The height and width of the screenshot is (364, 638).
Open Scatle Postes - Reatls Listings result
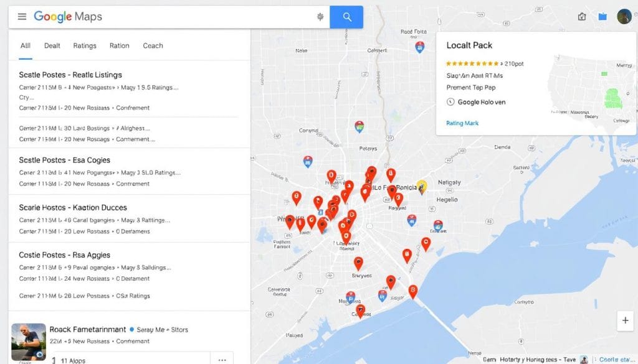(70, 75)
